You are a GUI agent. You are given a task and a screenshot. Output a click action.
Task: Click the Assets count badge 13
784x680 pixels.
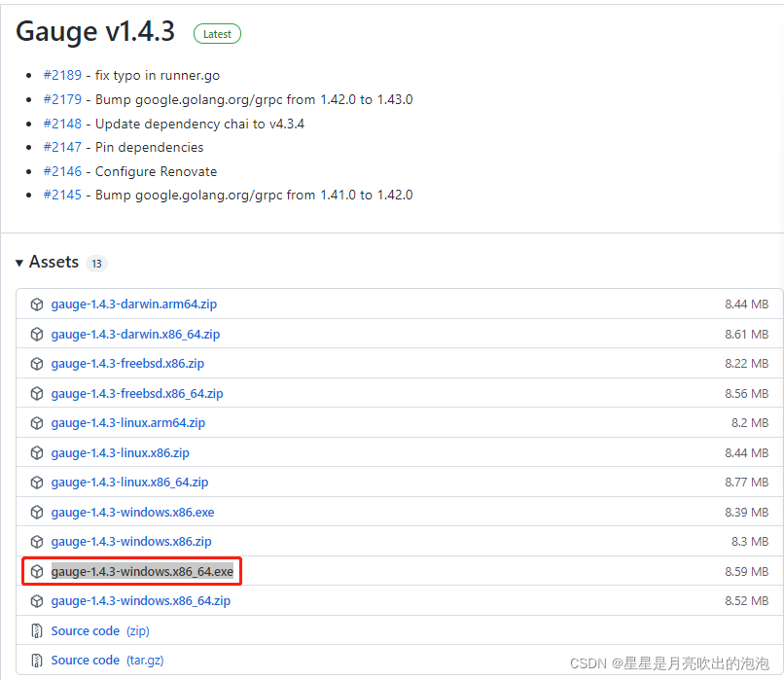point(96,264)
